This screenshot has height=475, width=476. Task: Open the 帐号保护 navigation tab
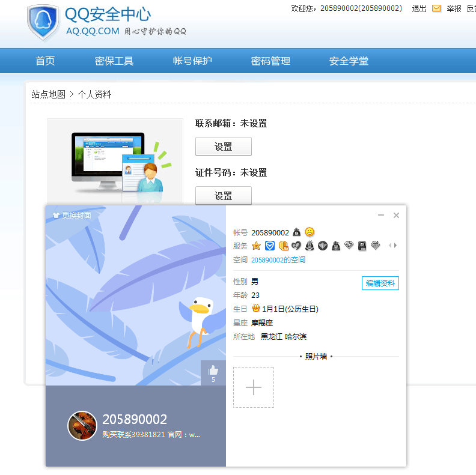coord(192,61)
